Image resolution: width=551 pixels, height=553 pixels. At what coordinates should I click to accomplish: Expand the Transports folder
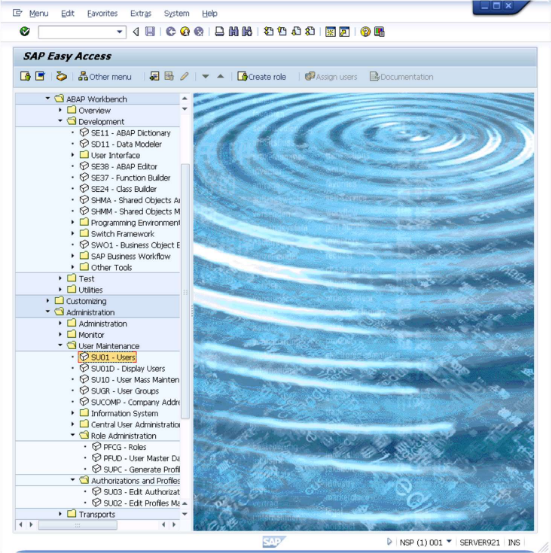[x=60, y=514]
